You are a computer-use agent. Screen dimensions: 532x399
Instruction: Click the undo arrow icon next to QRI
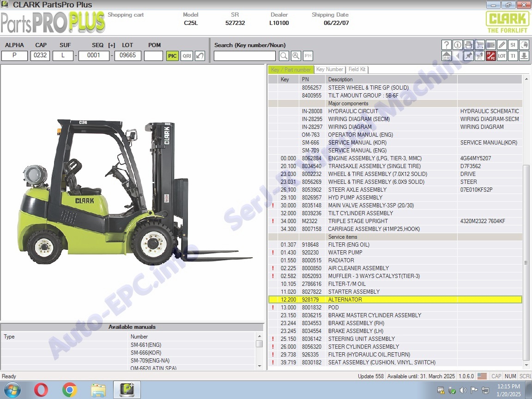(200, 56)
